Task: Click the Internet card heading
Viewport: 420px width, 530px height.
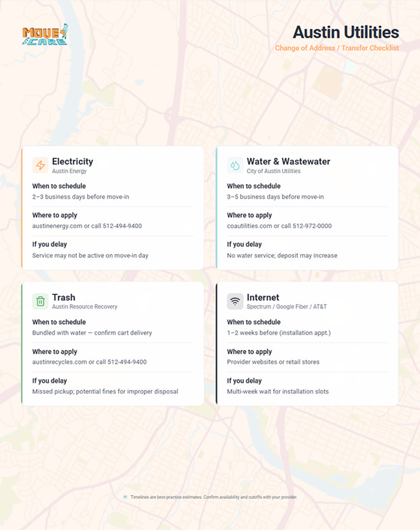Action: pyautogui.click(x=263, y=297)
